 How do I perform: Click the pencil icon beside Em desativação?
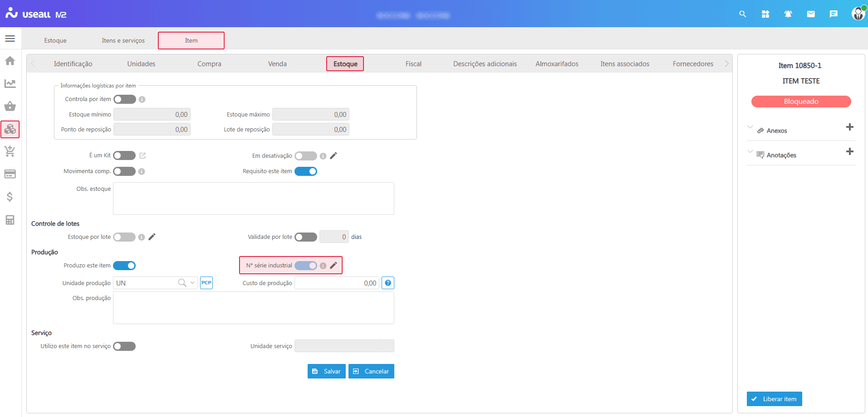coord(333,155)
